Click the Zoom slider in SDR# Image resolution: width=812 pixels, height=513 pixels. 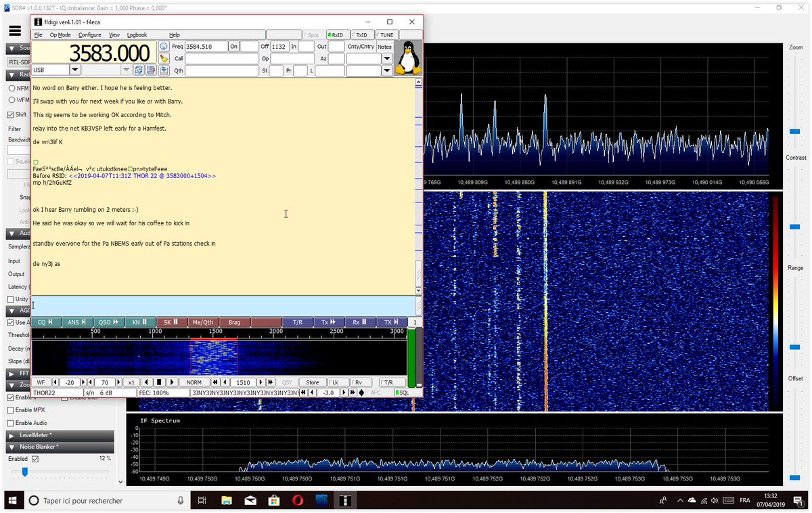click(795, 131)
